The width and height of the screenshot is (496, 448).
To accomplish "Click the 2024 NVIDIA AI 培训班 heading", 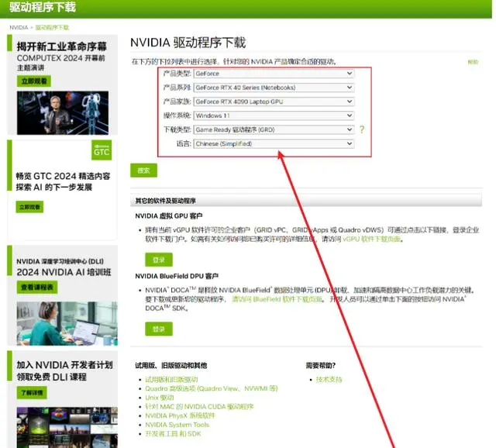I will coord(64,272).
